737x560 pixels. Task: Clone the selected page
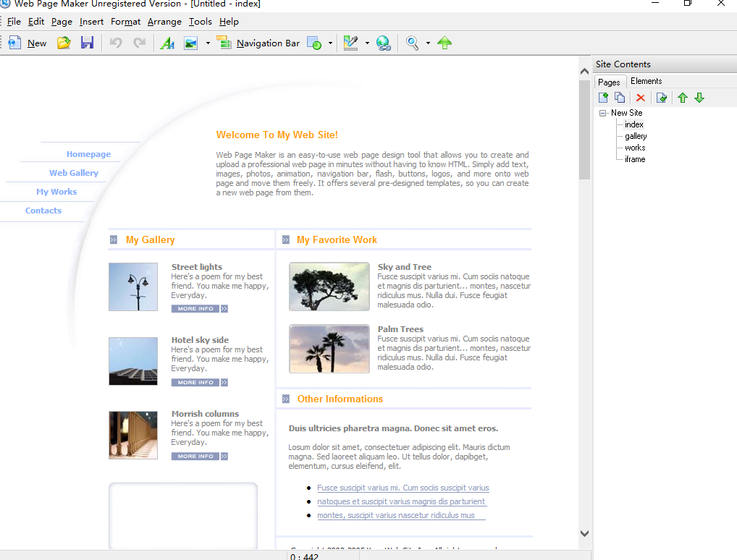620,97
